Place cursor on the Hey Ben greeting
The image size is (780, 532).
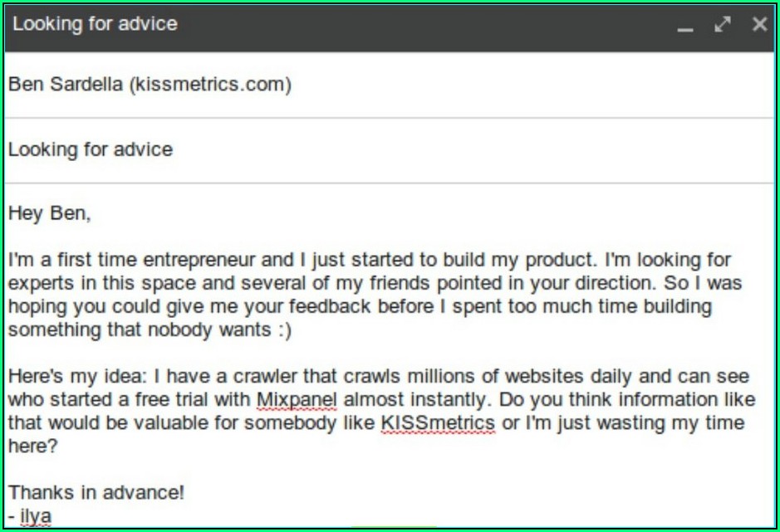(x=50, y=213)
